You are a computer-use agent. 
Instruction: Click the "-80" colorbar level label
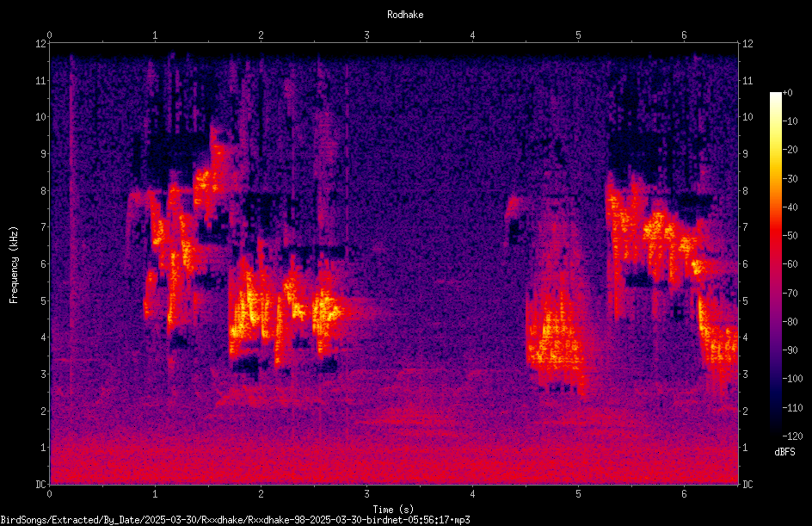pos(790,322)
